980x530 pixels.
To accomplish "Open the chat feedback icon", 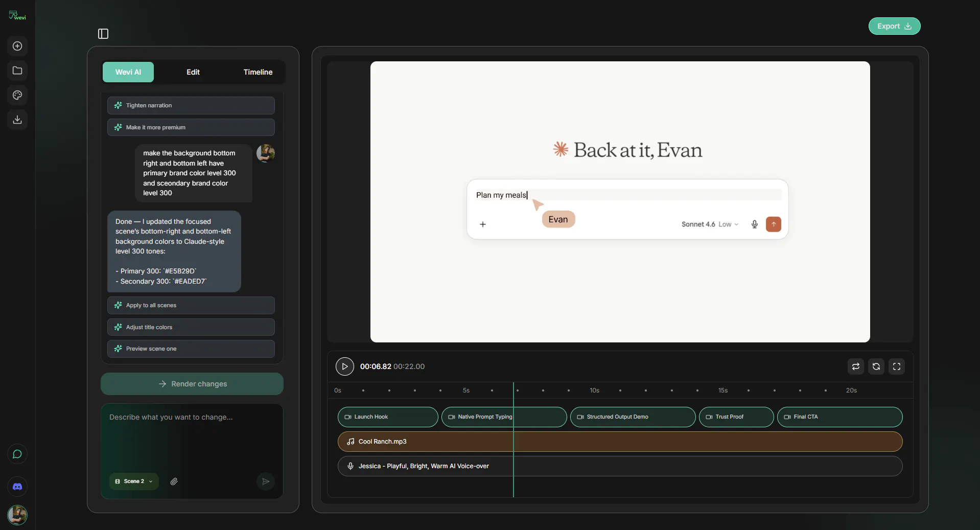I will (17, 454).
